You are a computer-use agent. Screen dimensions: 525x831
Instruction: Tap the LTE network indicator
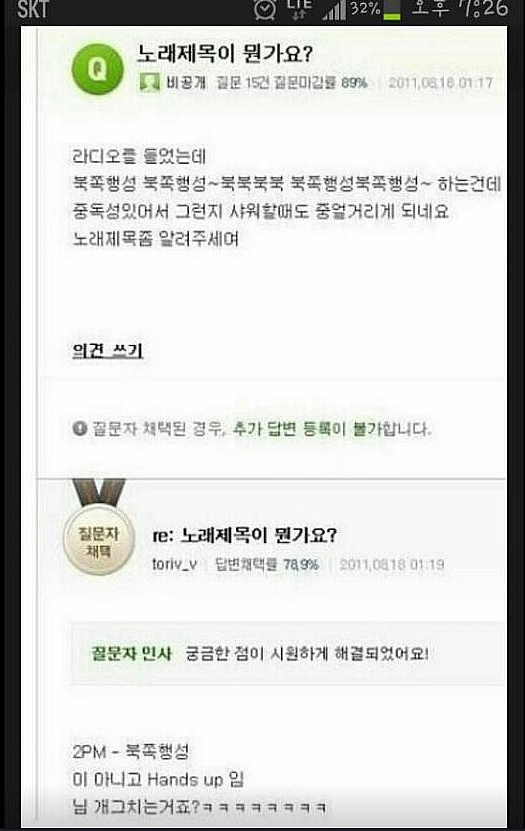pos(298,9)
